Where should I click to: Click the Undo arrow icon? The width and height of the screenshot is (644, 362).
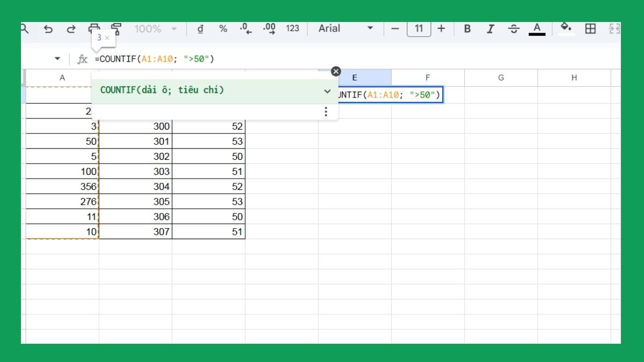[x=48, y=29]
